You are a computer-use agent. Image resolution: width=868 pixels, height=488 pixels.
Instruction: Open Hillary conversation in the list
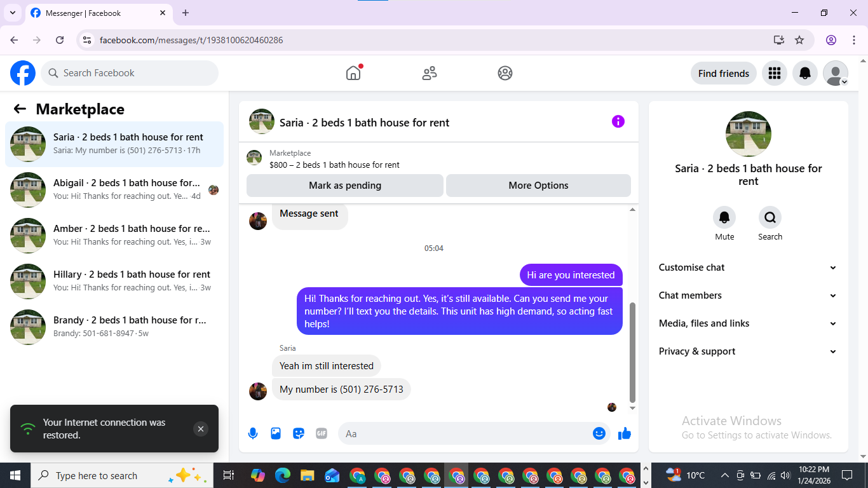click(x=114, y=281)
